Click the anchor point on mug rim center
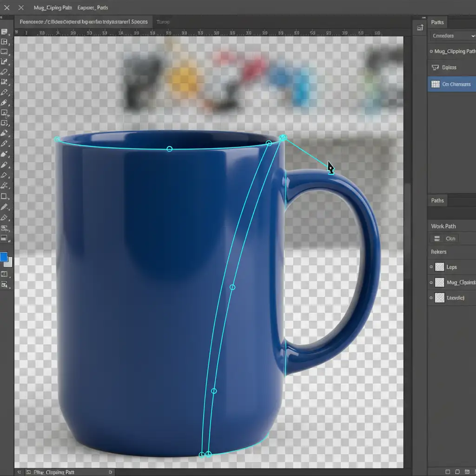 click(169, 149)
